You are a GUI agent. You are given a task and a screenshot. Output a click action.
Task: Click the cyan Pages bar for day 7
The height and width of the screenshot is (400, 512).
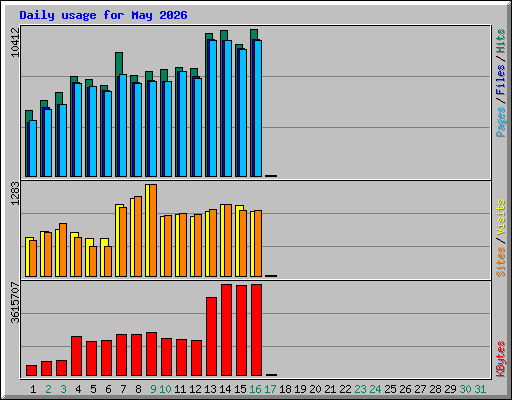point(123,126)
